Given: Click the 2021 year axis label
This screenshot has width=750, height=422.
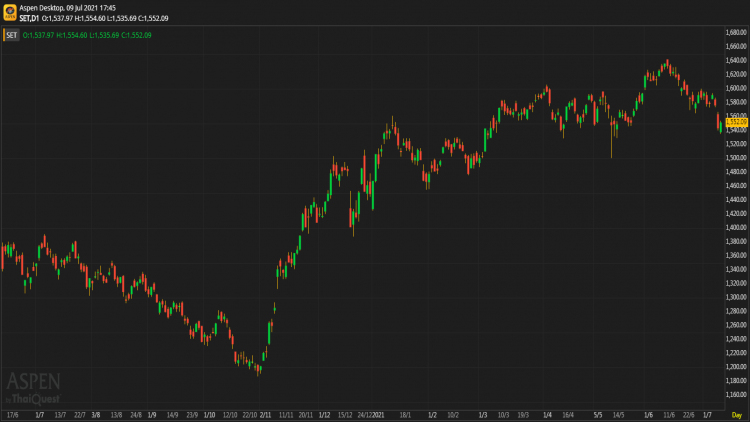Looking at the screenshot, I should coord(378,415).
